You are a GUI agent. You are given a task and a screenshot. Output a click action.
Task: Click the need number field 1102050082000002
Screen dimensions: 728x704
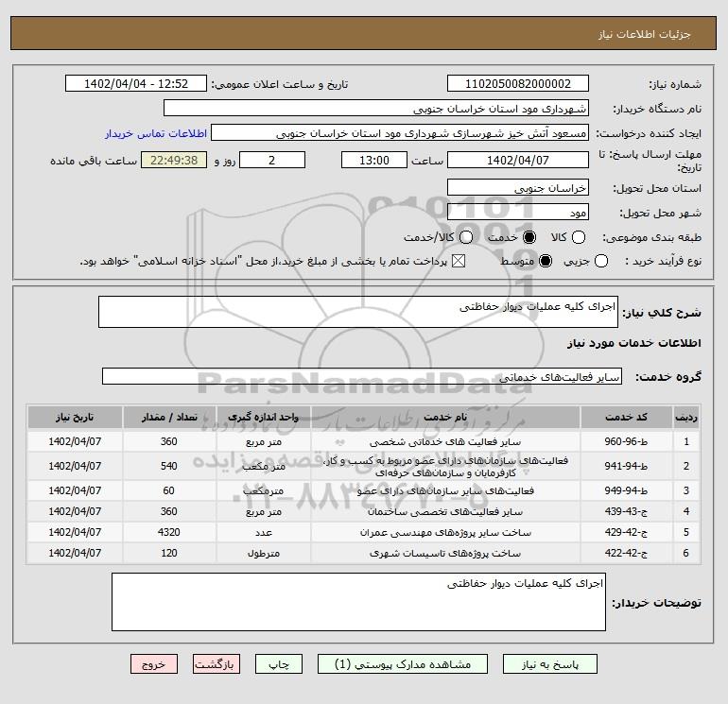coord(518,83)
